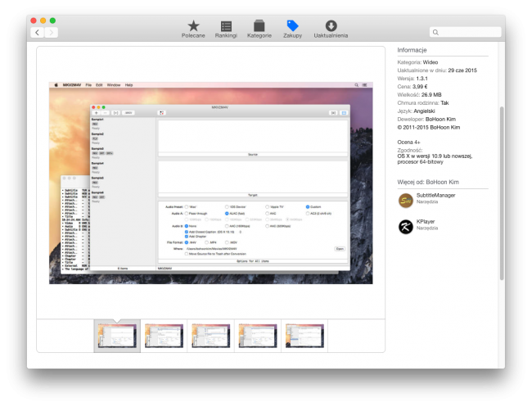Click the version number '1.3.1'

point(422,79)
